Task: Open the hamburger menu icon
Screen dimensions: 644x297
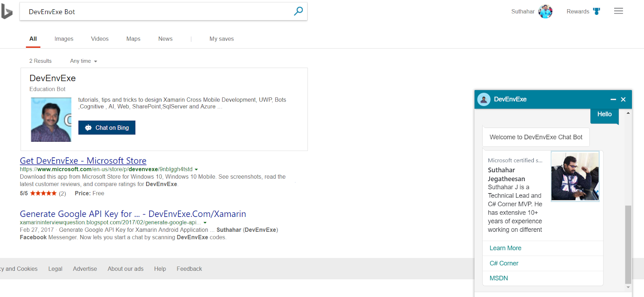Action: (x=619, y=11)
